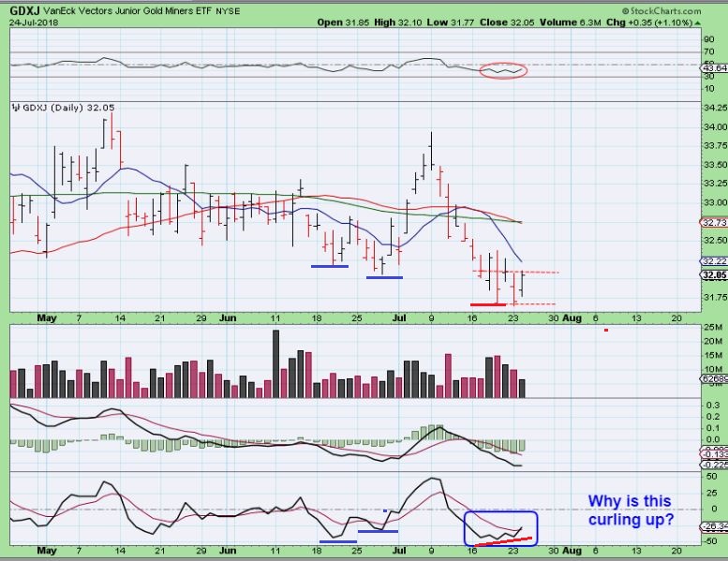This screenshot has width=728, height=561.
Task: Click the up-triangle icon after the Chg value
Action: pyautogui.click(x=697, y=22)
